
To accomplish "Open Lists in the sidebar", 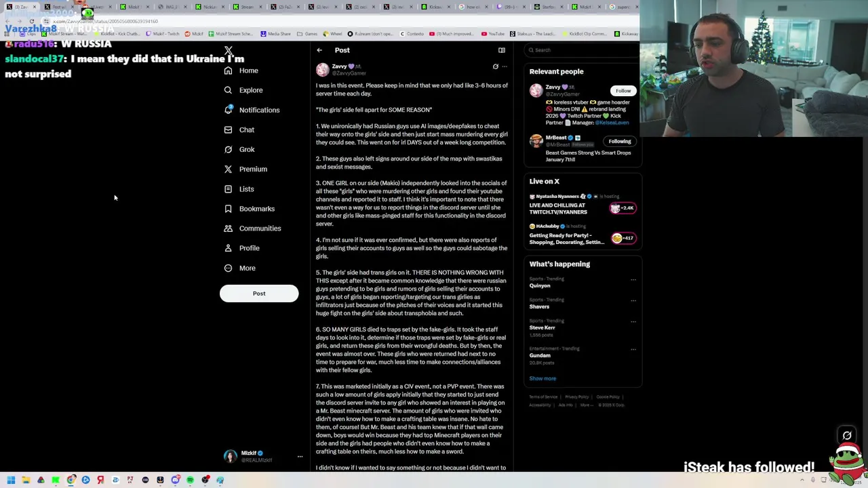I will [x=239, y=189].
